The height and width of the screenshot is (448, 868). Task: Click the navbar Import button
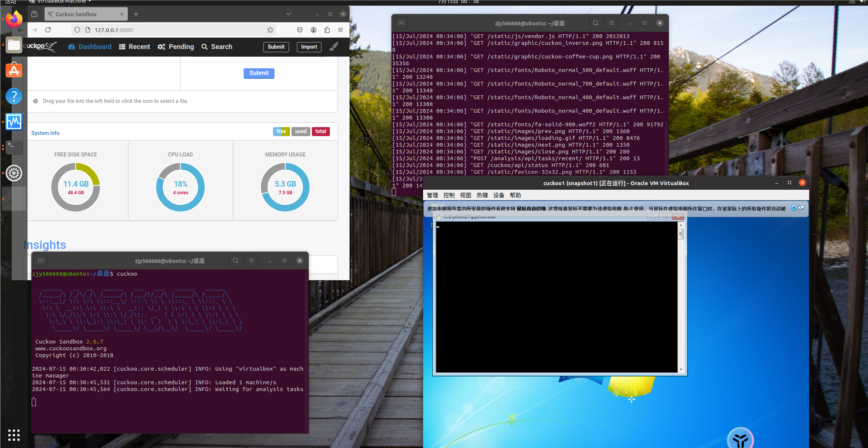(x=309, y=47)
